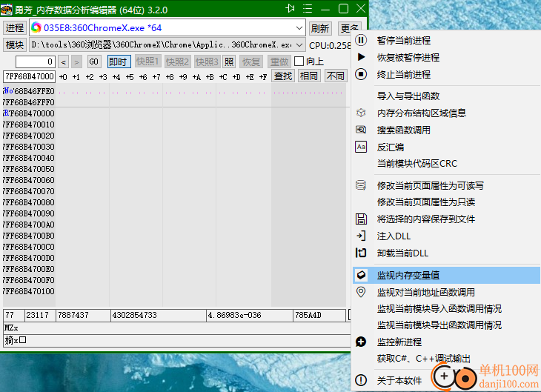This screenshot has width=541, height=392.
Task: Click the 相同 same button
Action: [x=308, y=76]
